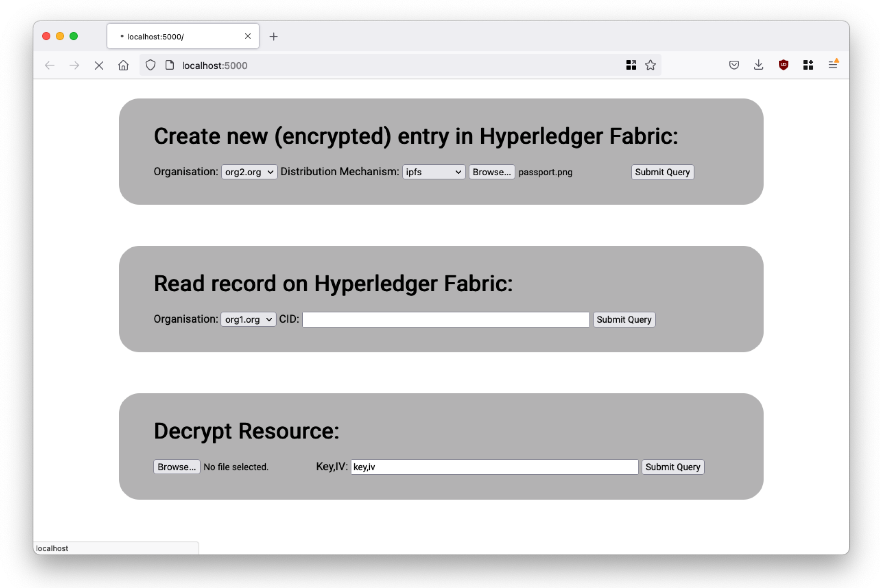The width and height of the screenshot is (880, 588).
Task: Open the uBlock Origin shield extension
Action: point(783,65)
